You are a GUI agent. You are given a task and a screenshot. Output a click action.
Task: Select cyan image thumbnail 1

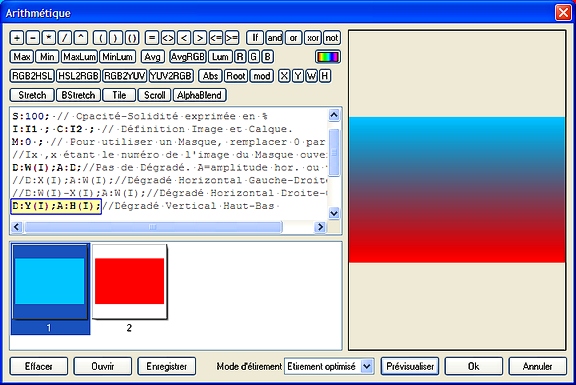pyautogui.click(x=50, y=281)
